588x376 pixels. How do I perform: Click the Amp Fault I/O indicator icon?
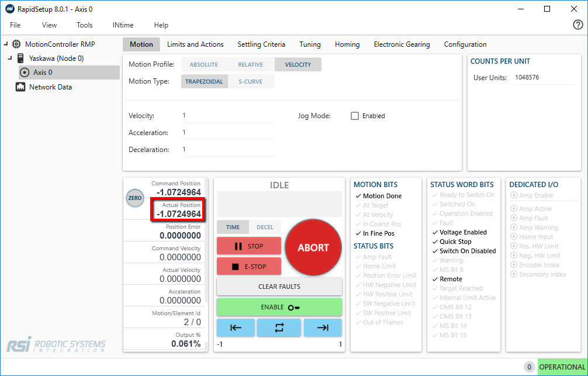514,218
